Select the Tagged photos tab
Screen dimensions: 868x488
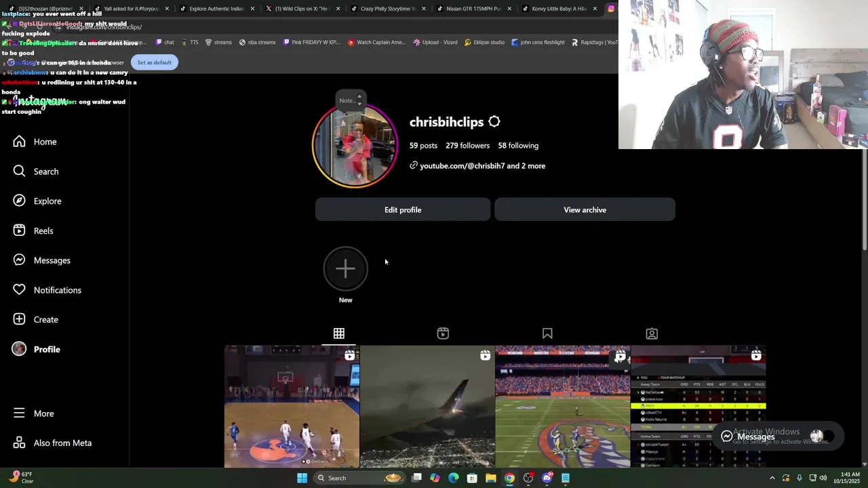click(x=652, y=333)
